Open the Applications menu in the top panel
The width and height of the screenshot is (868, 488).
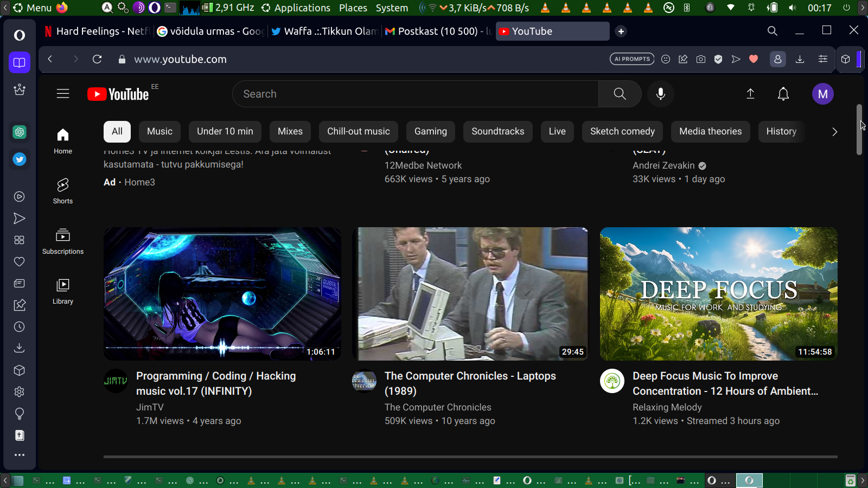(296, 8)
